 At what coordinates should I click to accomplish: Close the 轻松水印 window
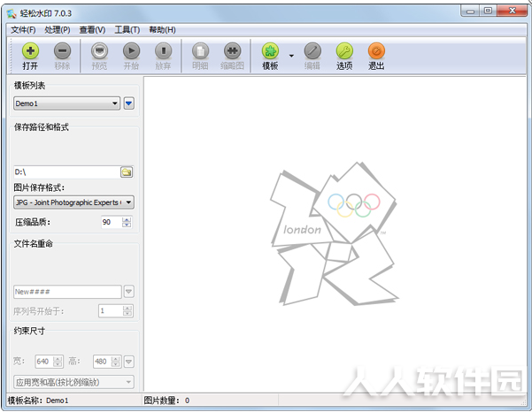pos(513,11)
